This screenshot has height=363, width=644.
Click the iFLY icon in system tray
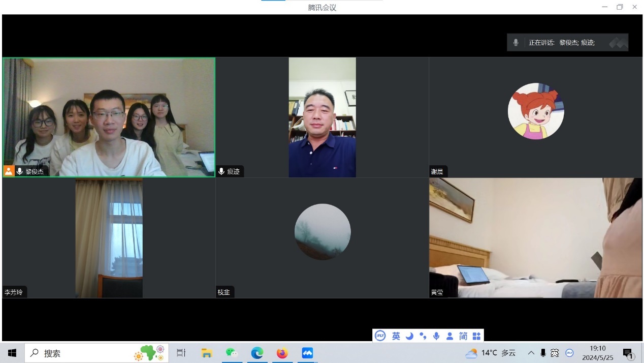569,353
